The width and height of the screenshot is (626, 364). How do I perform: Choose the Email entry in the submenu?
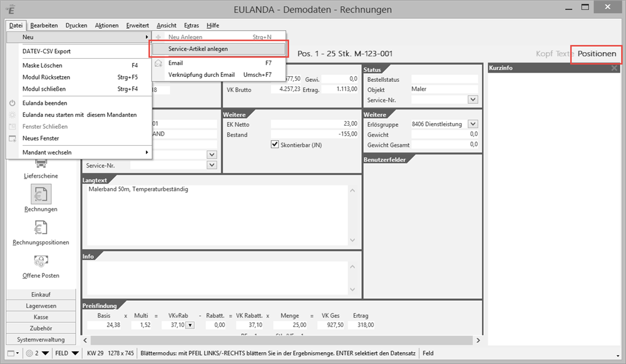click(218, 63)
